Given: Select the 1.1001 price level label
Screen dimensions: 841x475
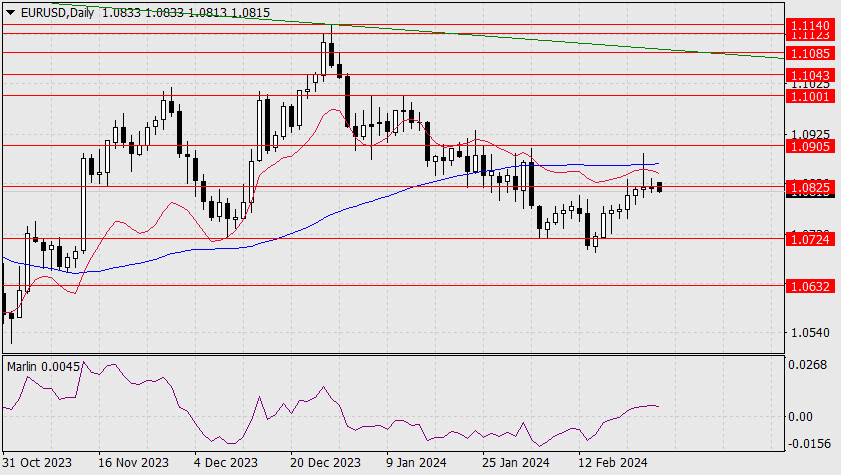Looking at the screenshot, I should coord(810,96).
